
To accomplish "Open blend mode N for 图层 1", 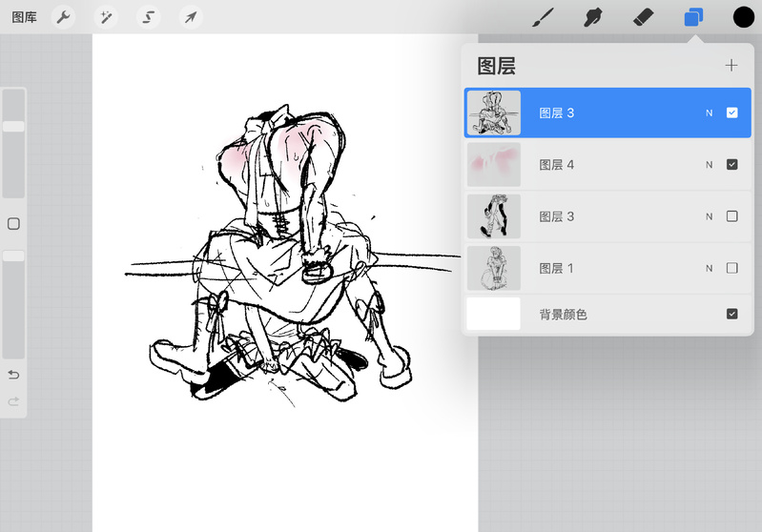I will tap(709, 268).
